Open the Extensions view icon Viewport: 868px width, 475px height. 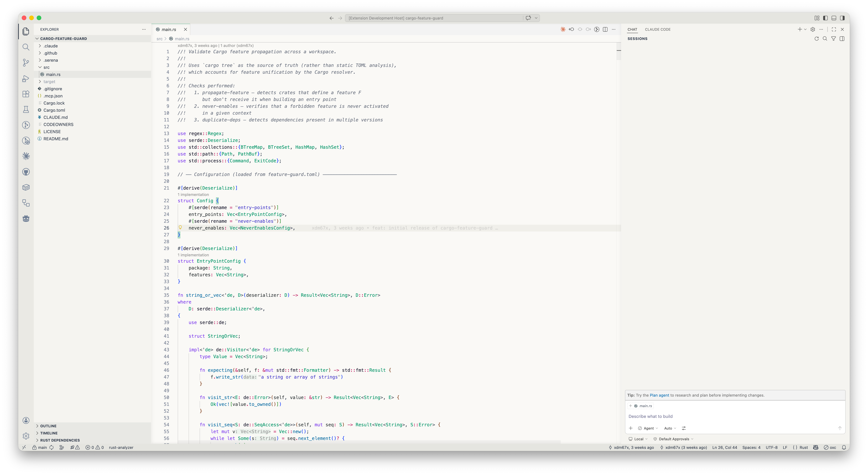click(26, 94)
